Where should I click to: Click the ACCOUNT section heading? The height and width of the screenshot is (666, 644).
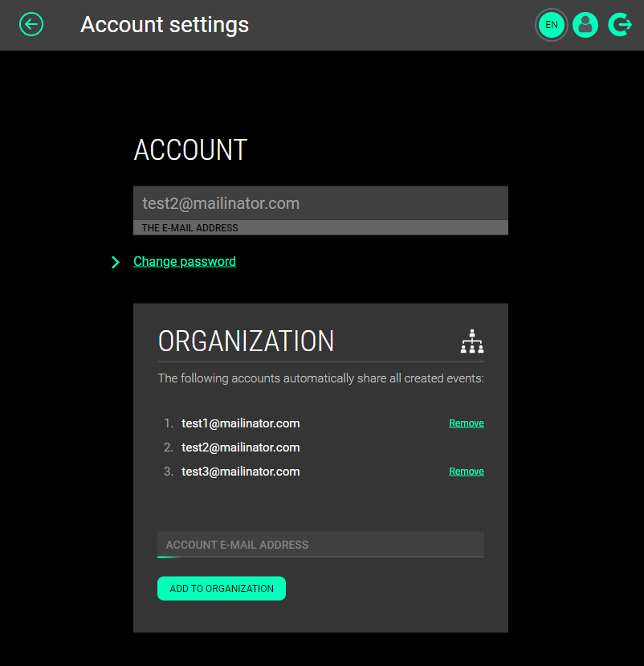tap(190, 150)
